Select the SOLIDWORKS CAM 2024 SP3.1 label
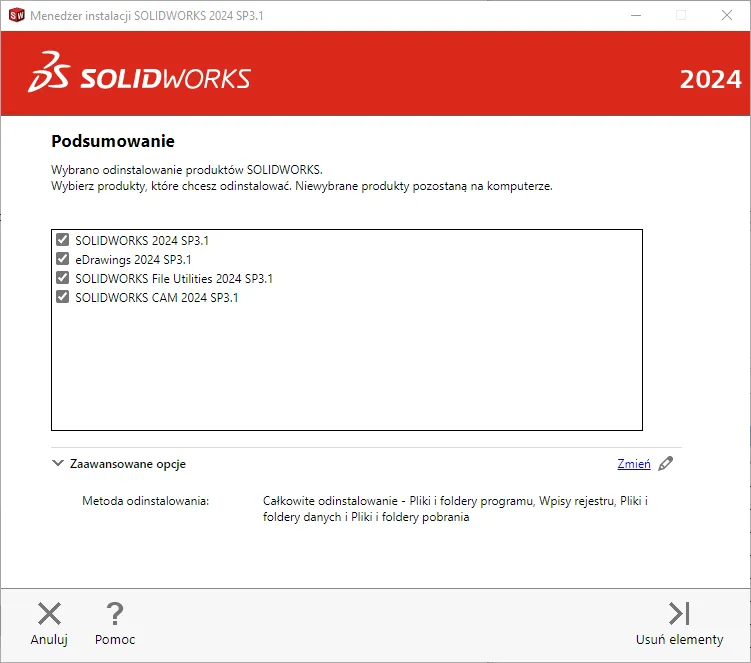Viewport: 751px width, 663px height. point(157,297)
